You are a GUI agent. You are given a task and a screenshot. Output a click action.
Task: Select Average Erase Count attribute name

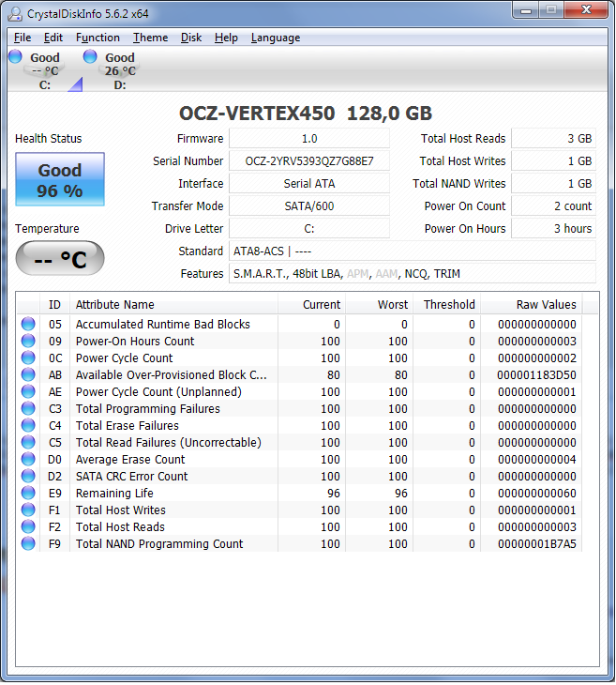(130, 459)
